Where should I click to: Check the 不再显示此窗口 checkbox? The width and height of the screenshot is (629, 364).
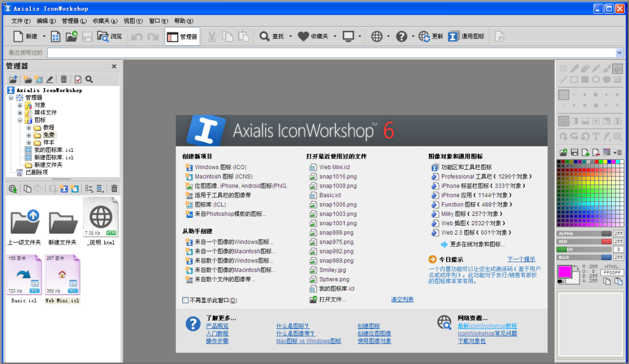click(x=185, y=301)
